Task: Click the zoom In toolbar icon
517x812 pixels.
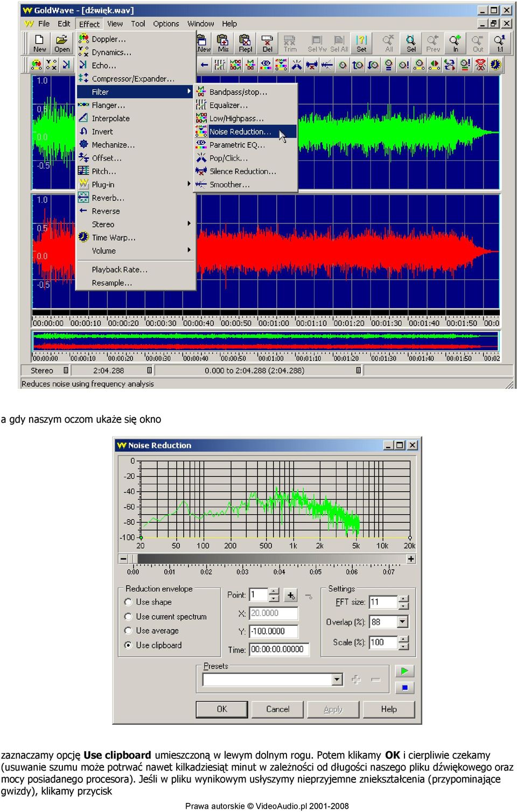Action: [455, 43]
